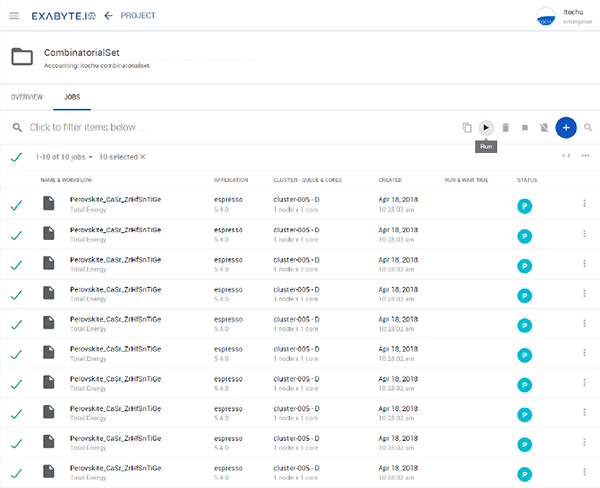Open the '1-10 of 10 jobs' pagination dropdown
The height and width of the screenshot is (488, 600).
click(x=64, y=157)
